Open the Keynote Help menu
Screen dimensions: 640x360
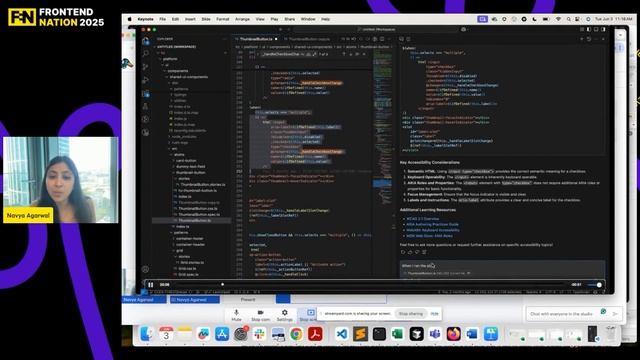[x=325, y=19]
